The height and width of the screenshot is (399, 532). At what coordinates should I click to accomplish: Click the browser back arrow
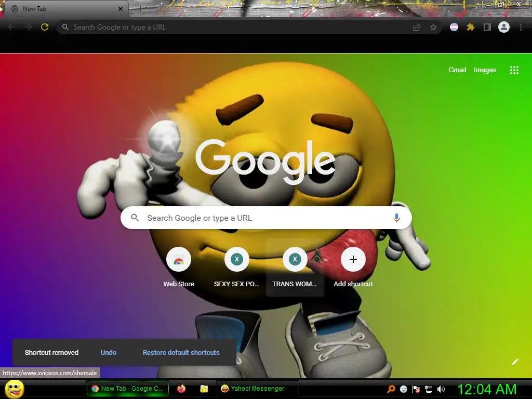11,27
